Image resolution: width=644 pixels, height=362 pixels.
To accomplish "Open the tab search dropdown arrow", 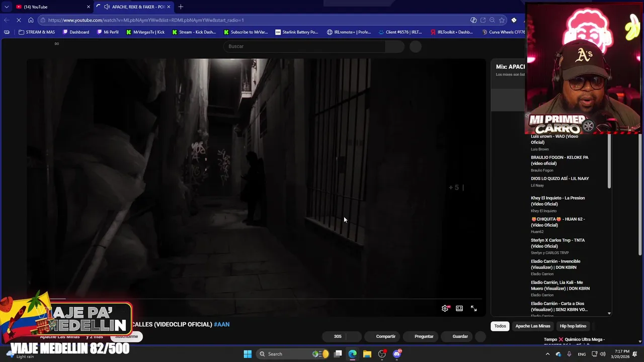I will pos(7,7).
